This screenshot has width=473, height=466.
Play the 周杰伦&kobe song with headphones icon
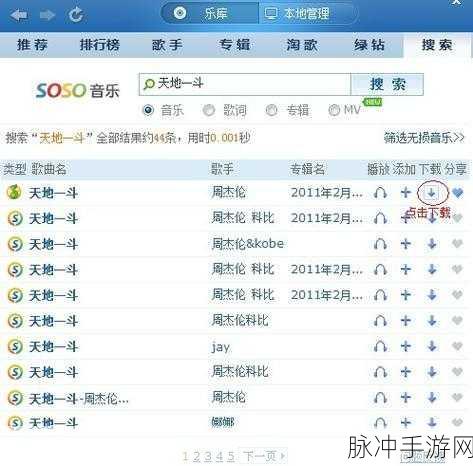click(x=380, y=244)
